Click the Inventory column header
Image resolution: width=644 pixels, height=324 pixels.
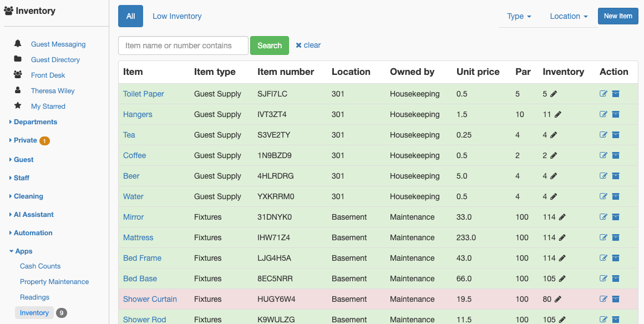point(563,72)
